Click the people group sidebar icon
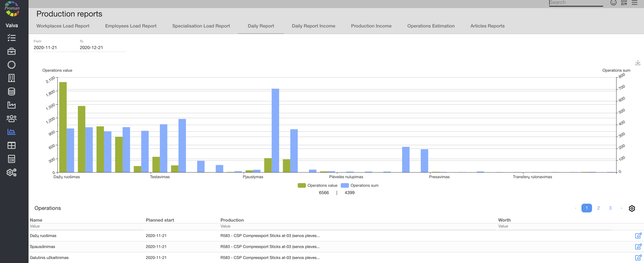This screenshot has height=263, width=644. coord(12,119)
